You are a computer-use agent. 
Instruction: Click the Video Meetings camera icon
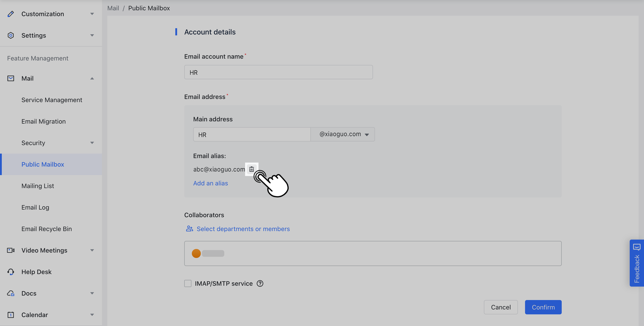tap(11, 250)
